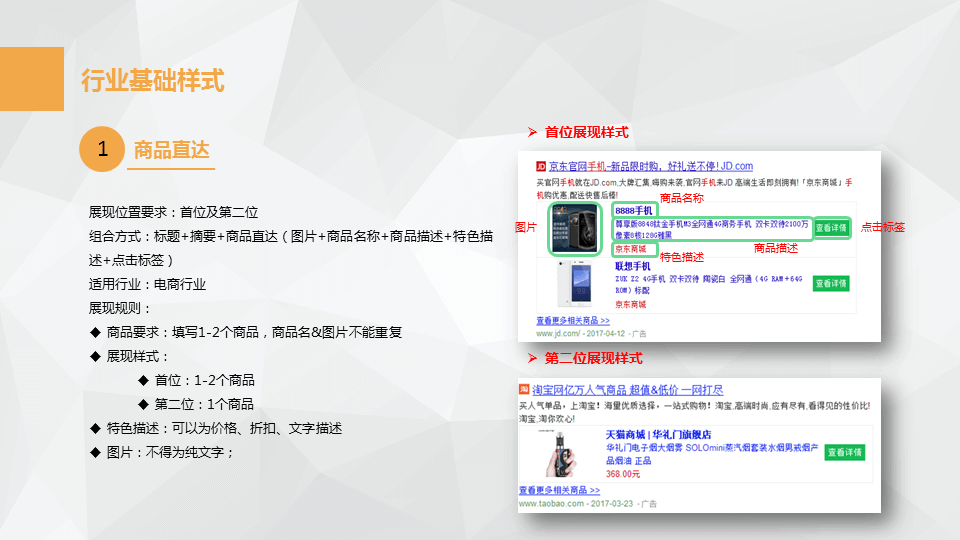Screen dimensions: 960x540
Task: Select the 商品直达 section heading
Action: [x=171, y=149]
